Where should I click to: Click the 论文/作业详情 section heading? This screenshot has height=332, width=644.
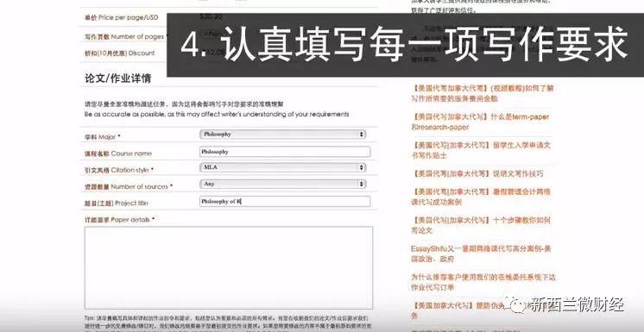(118, 78)
